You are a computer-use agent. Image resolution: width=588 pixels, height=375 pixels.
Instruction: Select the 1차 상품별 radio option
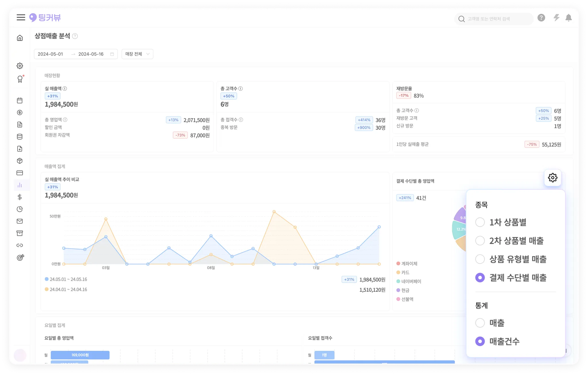pyautogui.click(x=480, y=222)
